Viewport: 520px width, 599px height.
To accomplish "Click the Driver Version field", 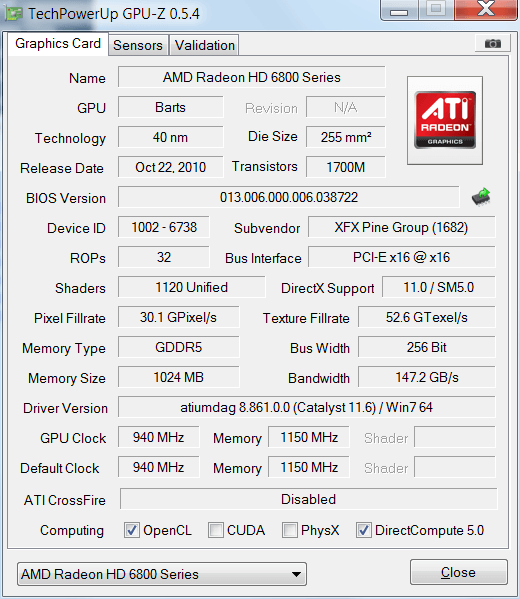I will click(x=306, y=407).
